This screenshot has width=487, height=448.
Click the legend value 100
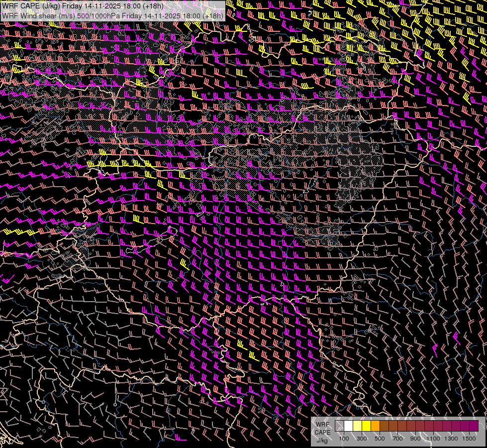(x=344, y=439)
